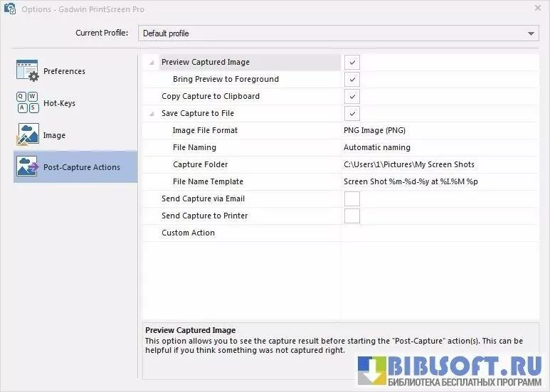Click the Hot-Keys keyboard icon
The image size is (550, 392).
[x=27, y=102]
